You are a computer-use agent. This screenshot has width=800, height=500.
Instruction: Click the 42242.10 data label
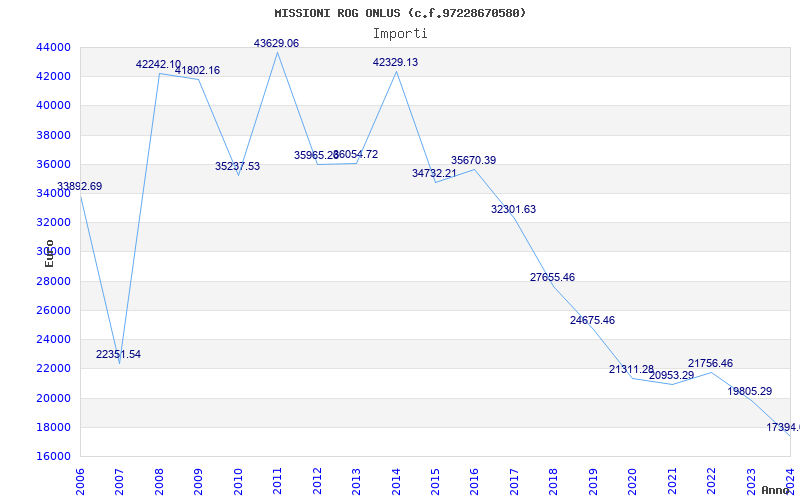(158, 64)
